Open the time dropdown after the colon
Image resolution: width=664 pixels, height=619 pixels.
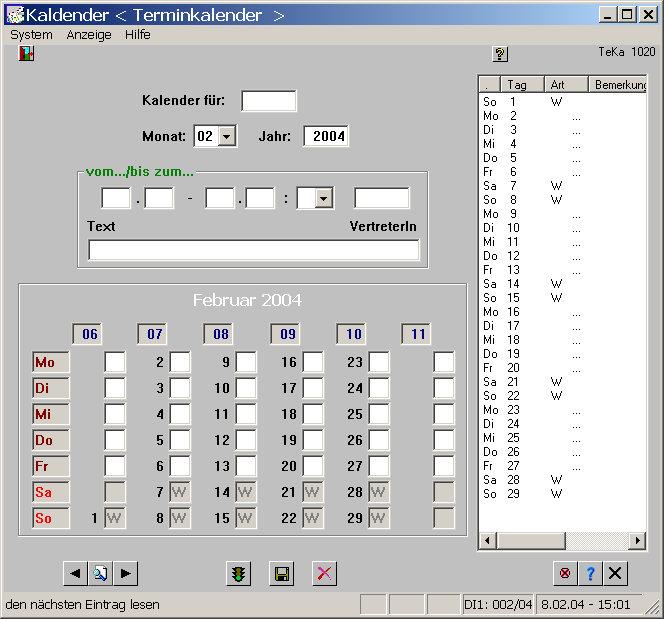pyautogui.click(x=323, y=199)
